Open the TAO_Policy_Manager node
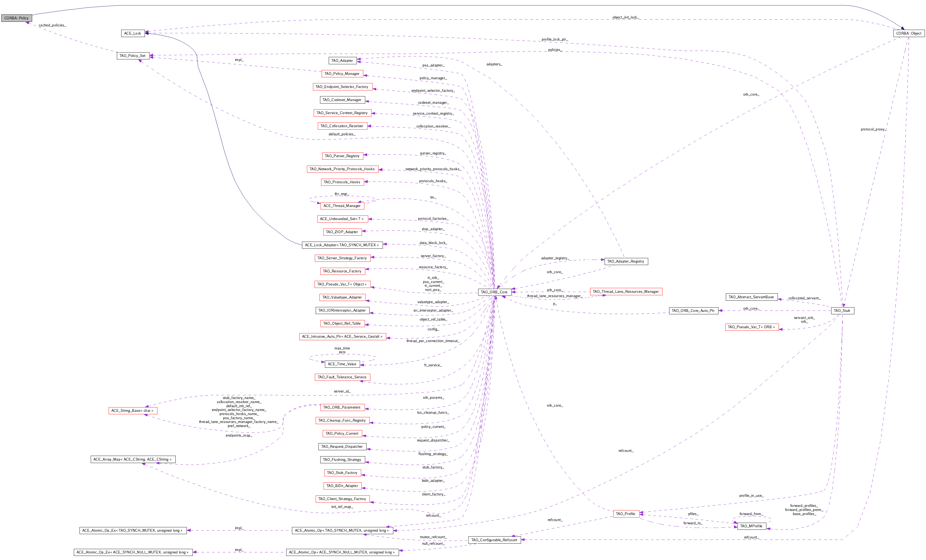This screenshot has width=926, height=560. (342, 74)
